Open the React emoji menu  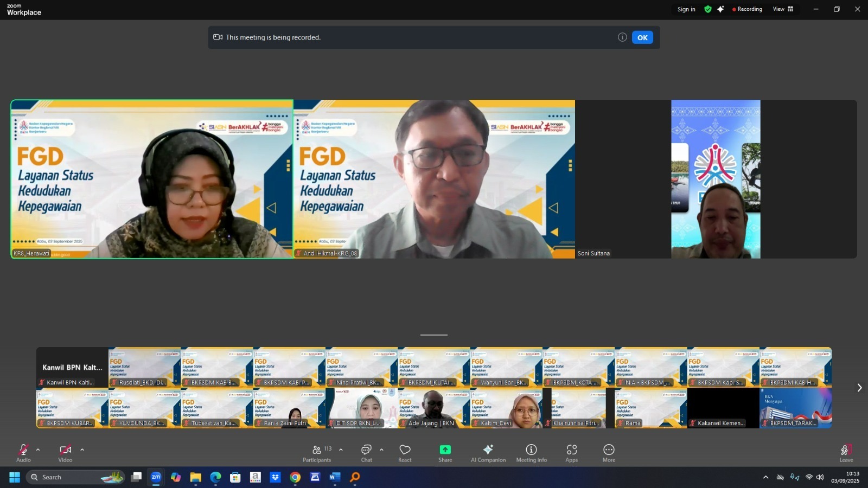[x=405, y=453]
